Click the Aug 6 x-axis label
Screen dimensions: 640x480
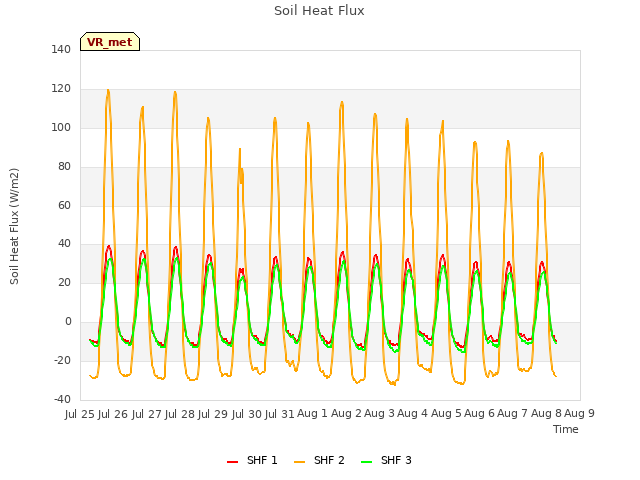(x=479, y=413)
